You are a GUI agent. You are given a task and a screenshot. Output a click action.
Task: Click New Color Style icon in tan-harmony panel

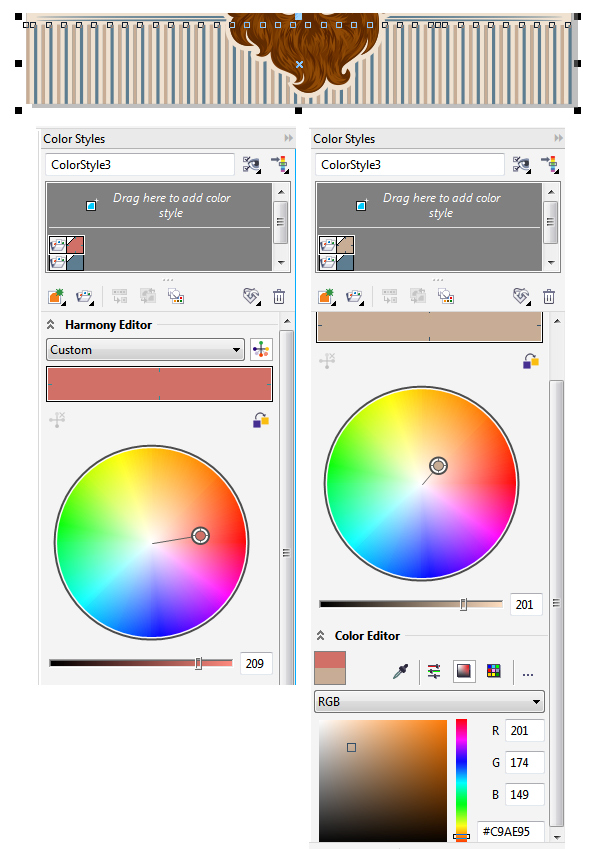tap(327, 297)
